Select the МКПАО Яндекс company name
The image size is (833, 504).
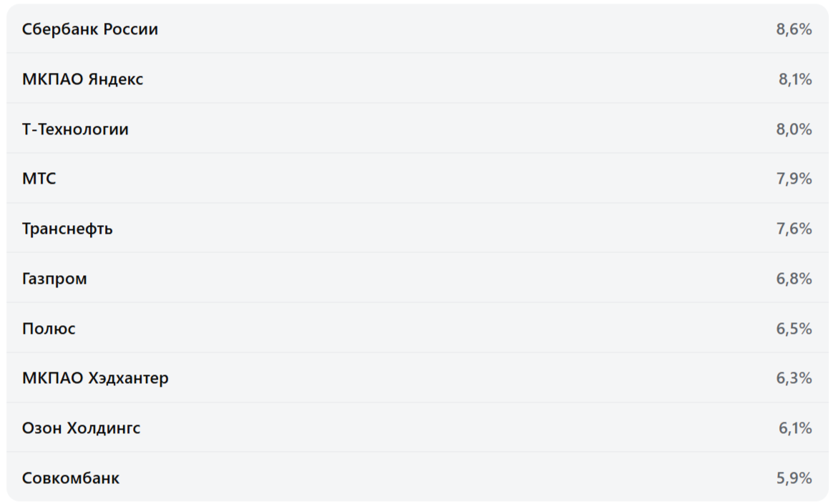click(82, 79)
